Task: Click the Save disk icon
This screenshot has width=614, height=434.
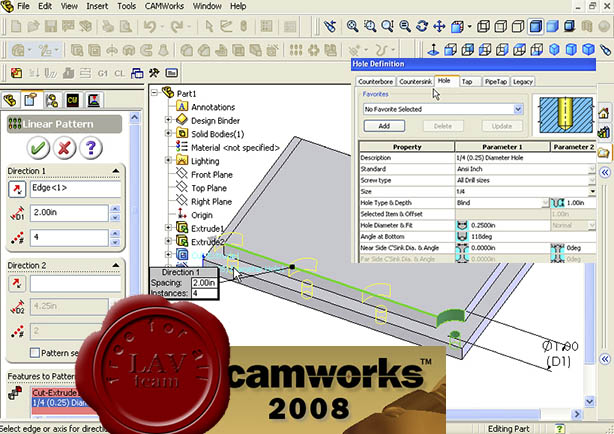Action: (x=51, y=27)
